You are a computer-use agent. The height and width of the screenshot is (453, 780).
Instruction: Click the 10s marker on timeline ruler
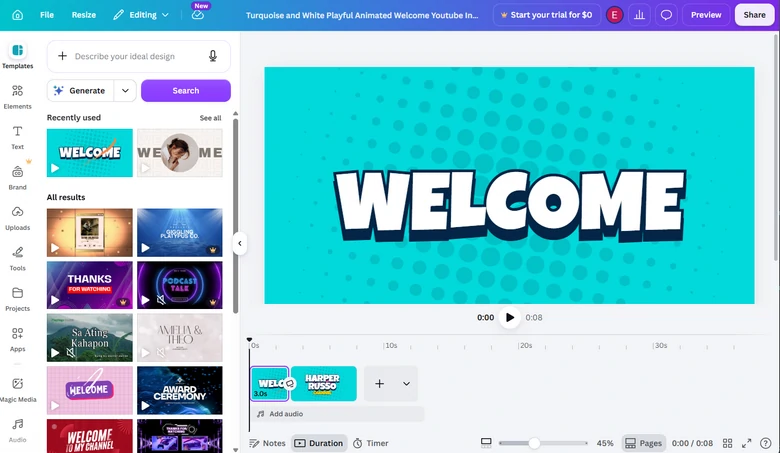pyautogui.click(x=391, y=345)
